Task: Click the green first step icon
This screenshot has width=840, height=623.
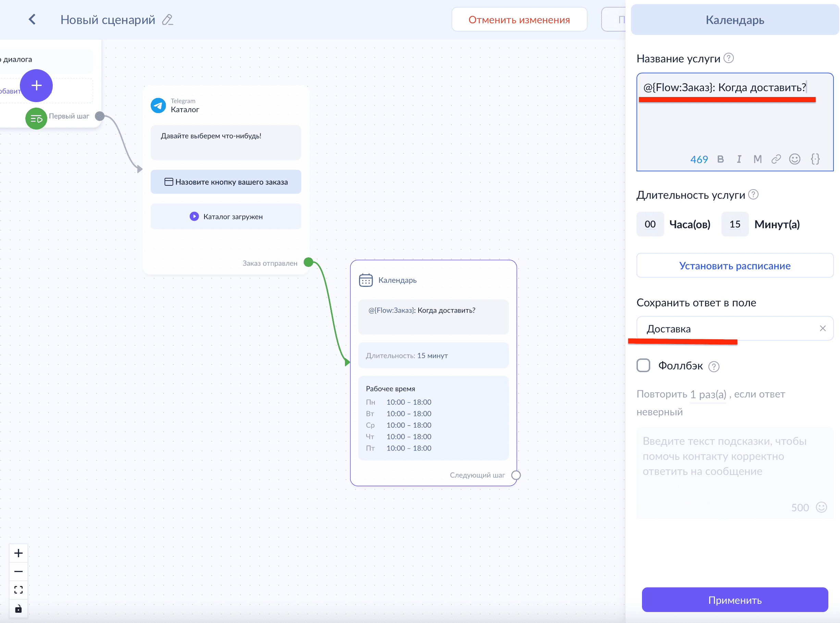Action: [36, 119]
